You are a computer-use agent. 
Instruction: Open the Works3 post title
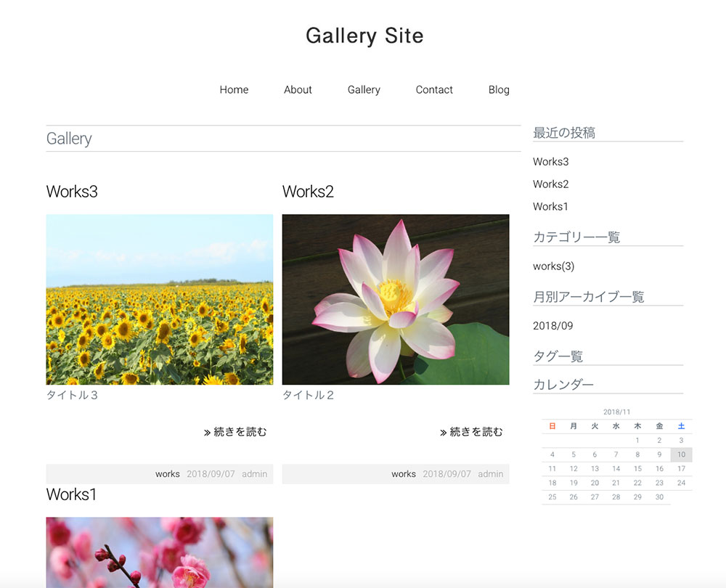pyautogui.click(x=72, y=192)
